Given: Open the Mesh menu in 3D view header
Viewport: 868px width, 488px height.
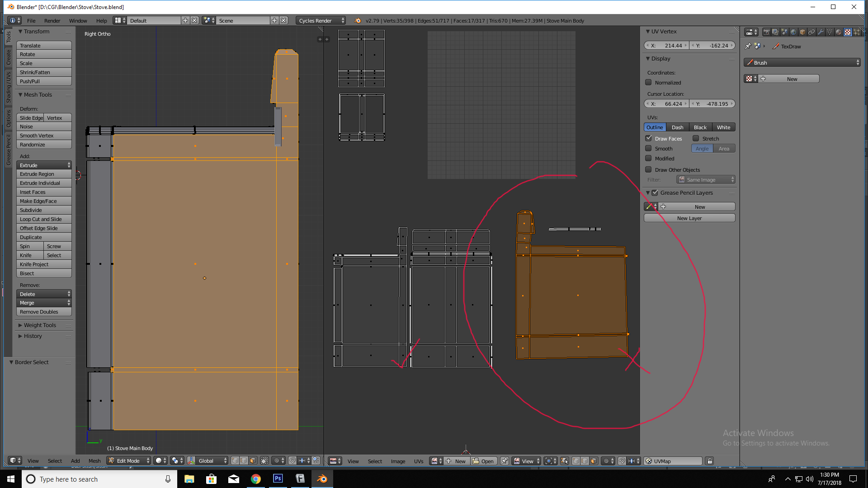Looking at the screenshot, I should (x=94, y=461).
